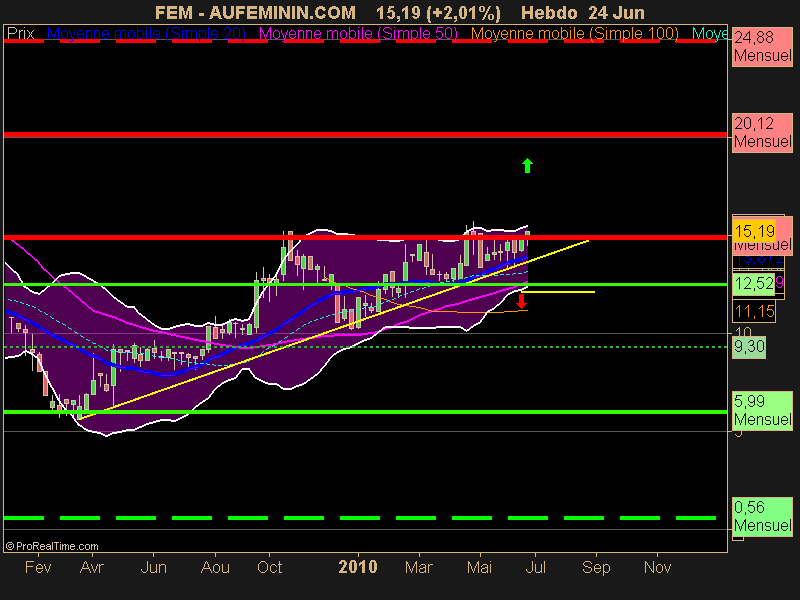Select Moyenne mobile (Simple 100) legend
Image resolution: width=800 pixels, height=600 pixels.
(574, 34)
